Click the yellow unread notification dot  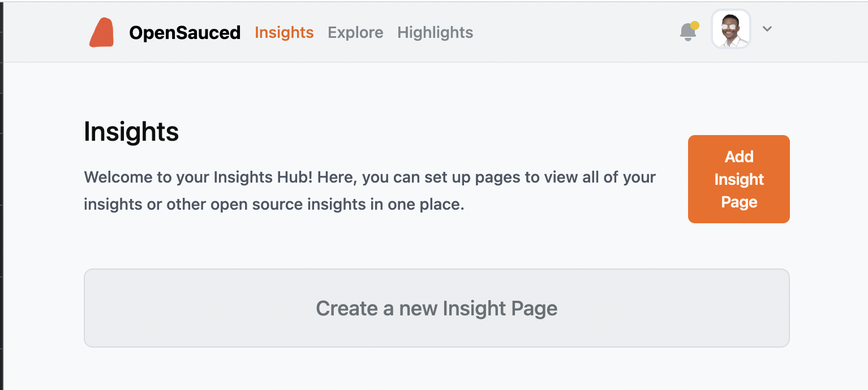(694, 25)
